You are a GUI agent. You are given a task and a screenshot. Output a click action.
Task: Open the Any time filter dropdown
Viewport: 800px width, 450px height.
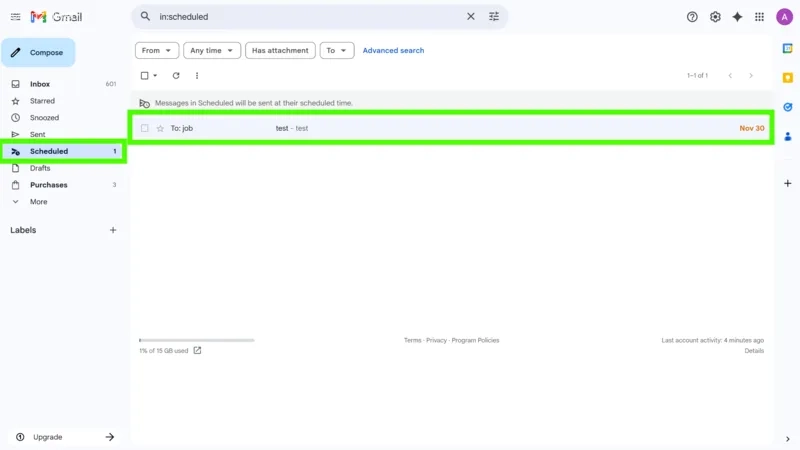click(212, 50)
